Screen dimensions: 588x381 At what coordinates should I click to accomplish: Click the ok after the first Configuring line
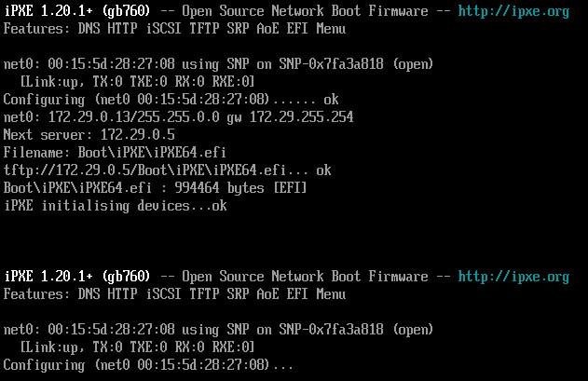click(331, 100)
